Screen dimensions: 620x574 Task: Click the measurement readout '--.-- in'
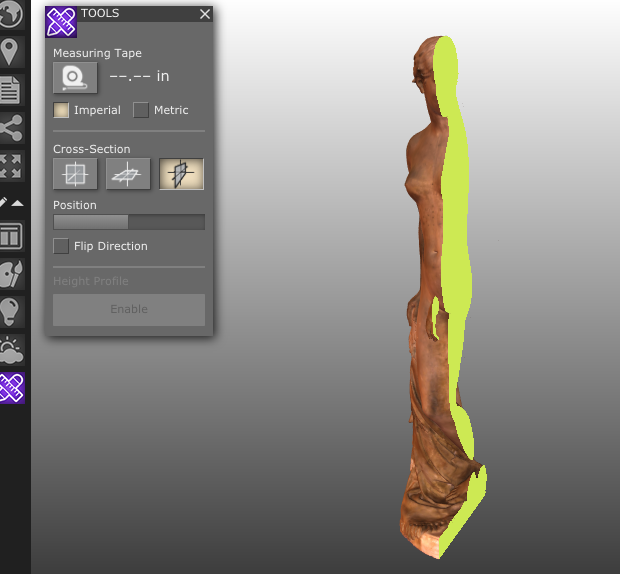click(x=139, y=76)
